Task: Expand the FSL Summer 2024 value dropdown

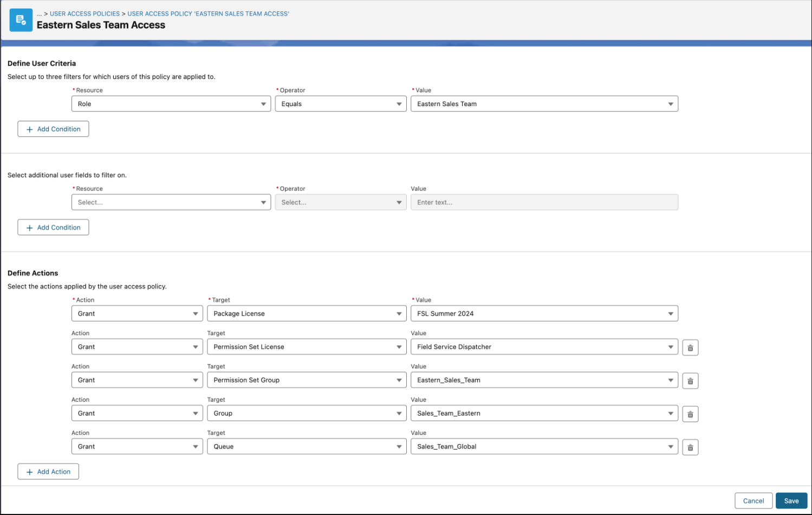Action: coord(544,314)
